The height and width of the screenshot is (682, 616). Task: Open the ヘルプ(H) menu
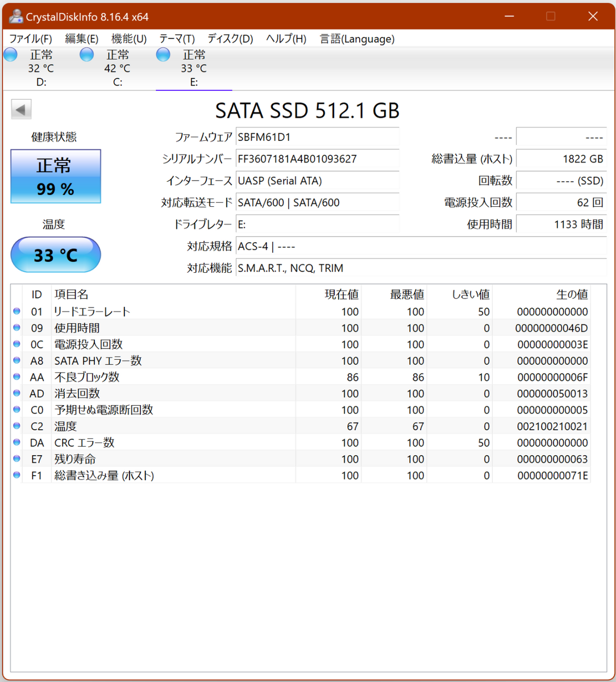point(286,39)
